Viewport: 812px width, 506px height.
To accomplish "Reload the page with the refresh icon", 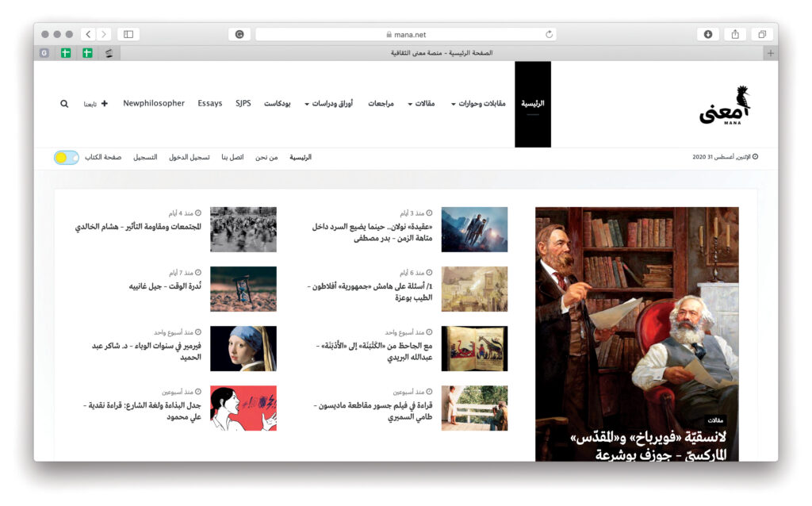I will click(x=549, y=34).
